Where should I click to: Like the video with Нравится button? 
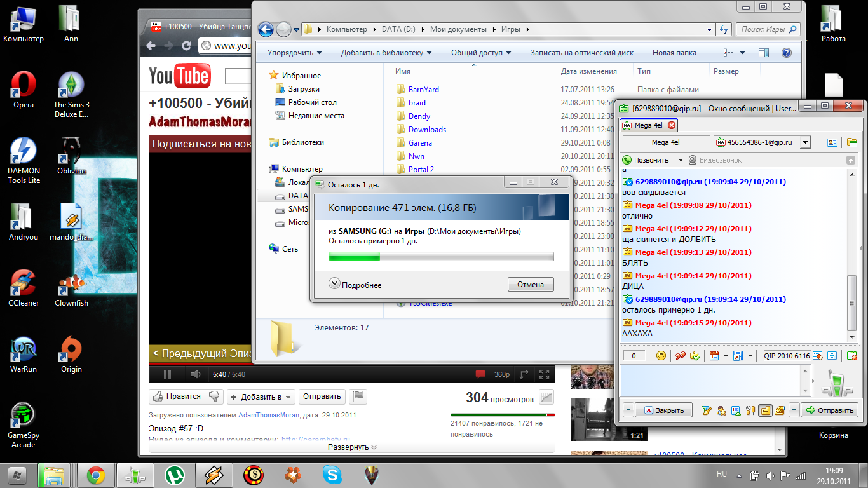pos(176,396)
